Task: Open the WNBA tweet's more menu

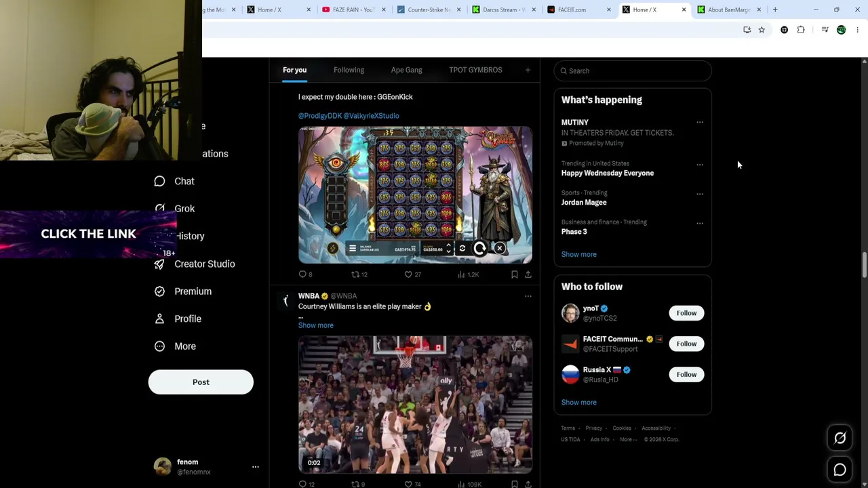Action: [x=528, y=296]
